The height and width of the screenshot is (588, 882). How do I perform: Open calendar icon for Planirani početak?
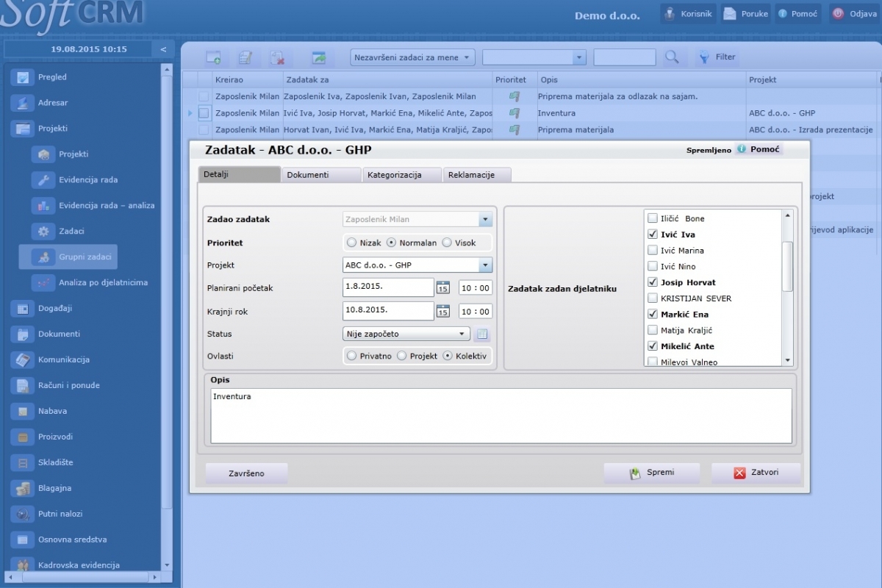pyautogui.click(x=443, y=287)
